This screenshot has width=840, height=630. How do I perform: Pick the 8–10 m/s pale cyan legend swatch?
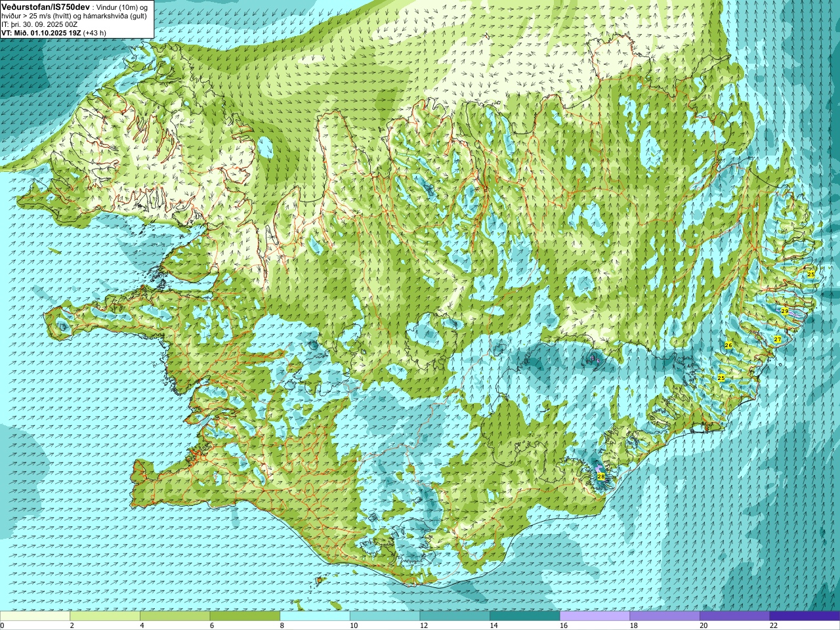point(315,616)
